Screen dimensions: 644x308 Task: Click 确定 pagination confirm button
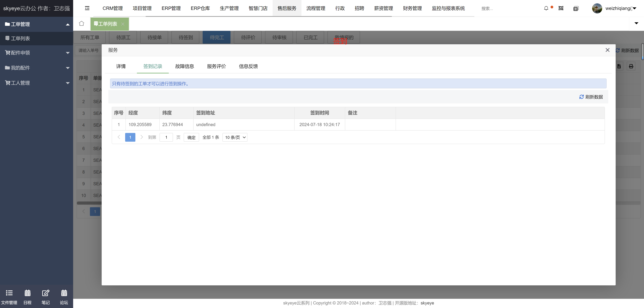[191, 137]
